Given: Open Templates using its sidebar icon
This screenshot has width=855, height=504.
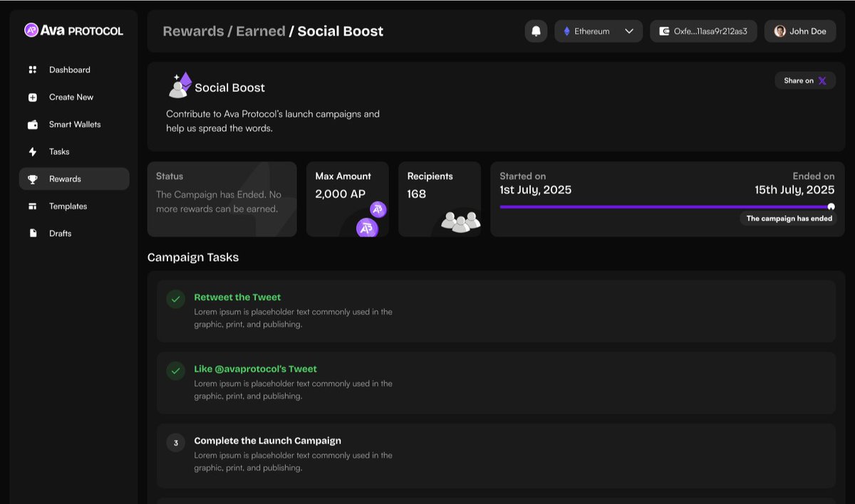Looking at the screenshot, I should click(32, 206).
